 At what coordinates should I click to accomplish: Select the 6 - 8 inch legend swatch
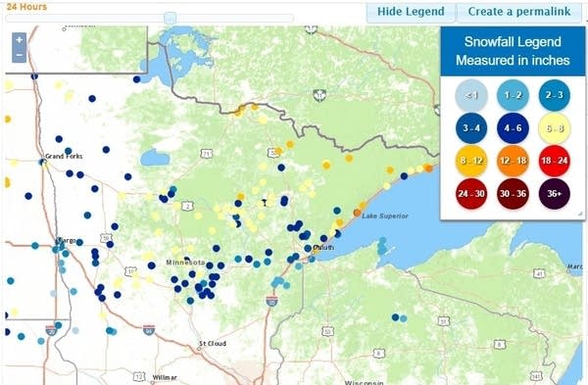555,128
